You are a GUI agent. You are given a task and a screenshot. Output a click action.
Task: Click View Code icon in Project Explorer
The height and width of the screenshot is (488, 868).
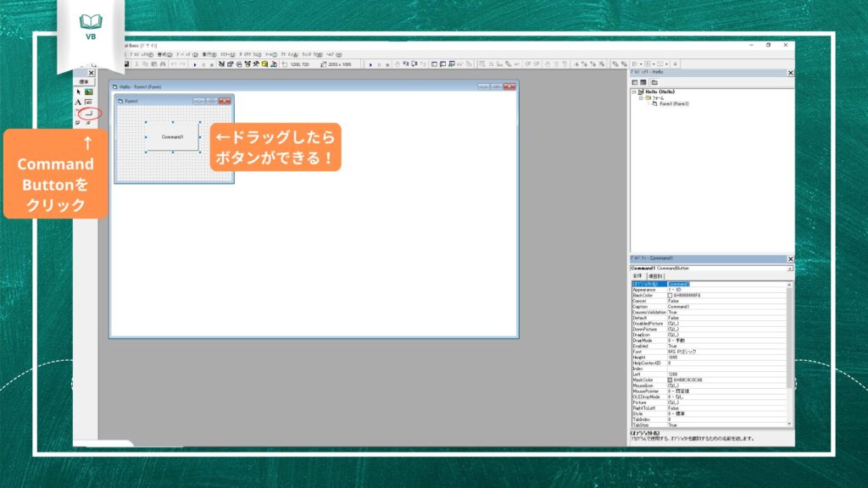635,82
